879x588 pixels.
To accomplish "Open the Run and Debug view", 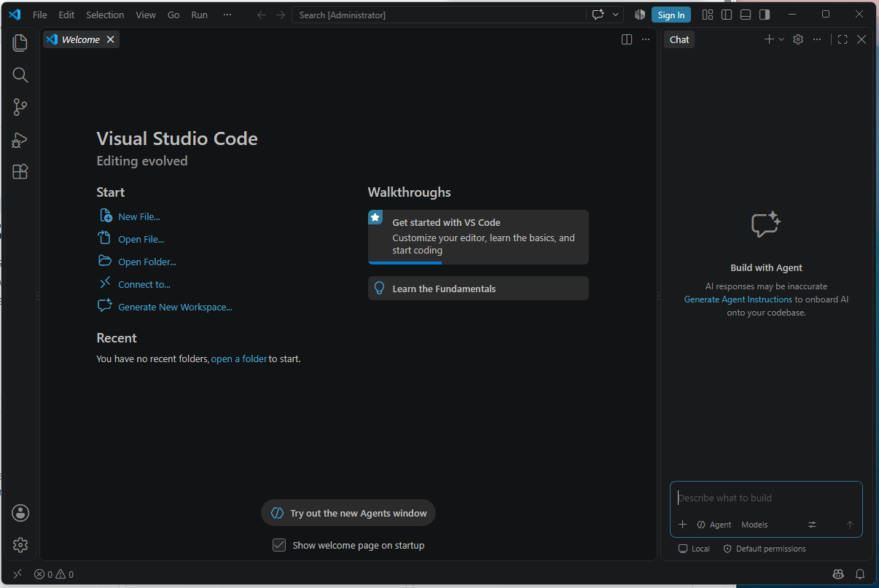I will [20, 140].
